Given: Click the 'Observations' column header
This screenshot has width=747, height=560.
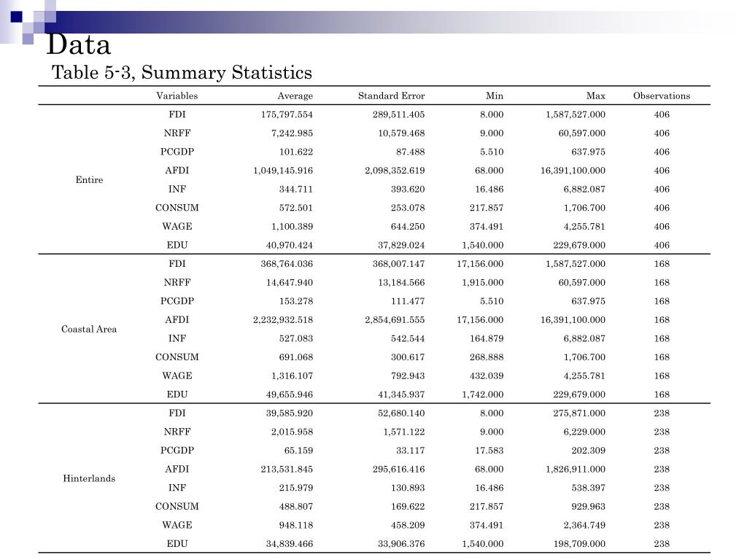Looking at the screenshot, I should tap(661, 96).
